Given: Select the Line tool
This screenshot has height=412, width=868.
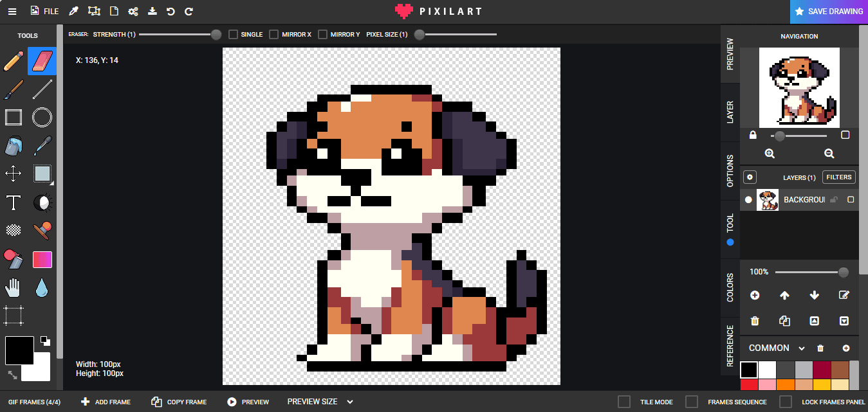Looking at the screenshot, I should point(42,89).
